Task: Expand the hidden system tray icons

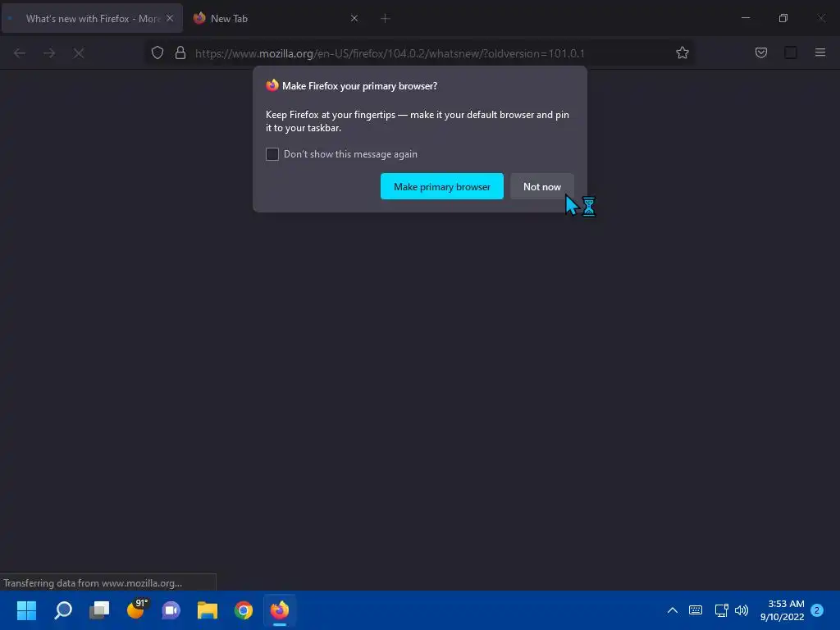Action: coord(673,610)
